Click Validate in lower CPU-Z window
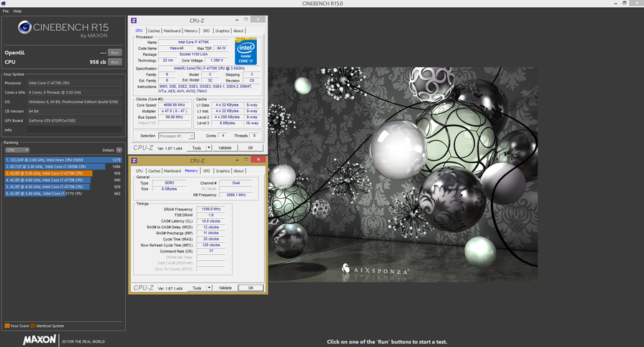This screenshot has height=347, width=644. coord(225,288)
